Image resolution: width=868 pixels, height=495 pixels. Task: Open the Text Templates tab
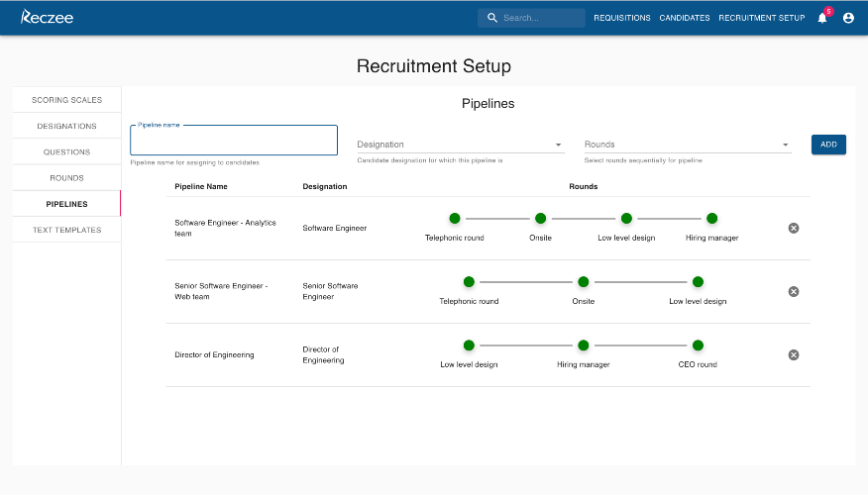(x=67, y=230)
